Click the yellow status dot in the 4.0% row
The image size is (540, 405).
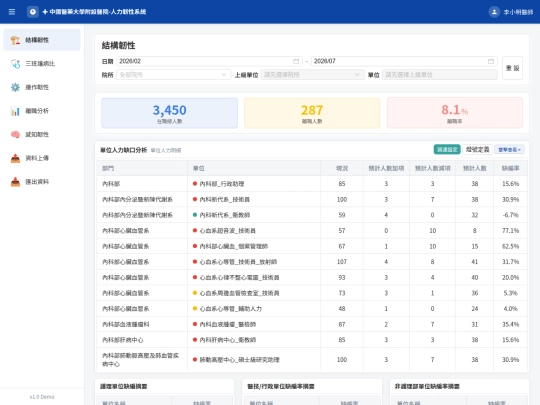[195, 309]
